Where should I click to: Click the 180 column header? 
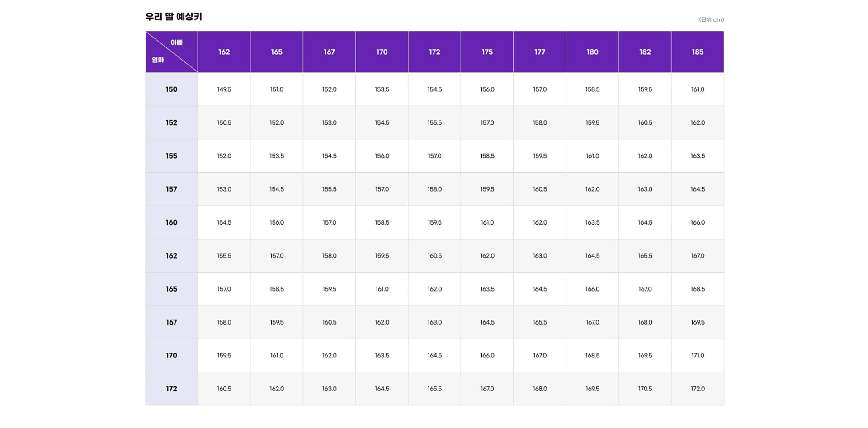[x=592, y=52]
